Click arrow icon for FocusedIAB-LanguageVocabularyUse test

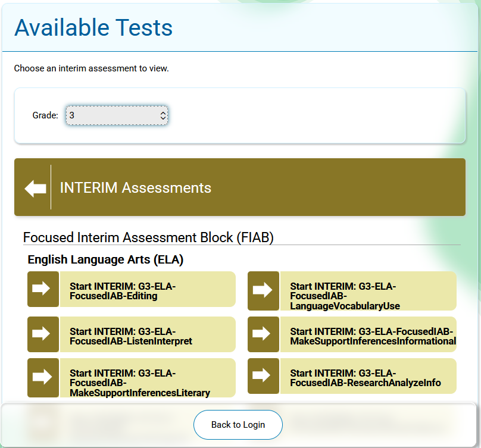coord(262,290)
